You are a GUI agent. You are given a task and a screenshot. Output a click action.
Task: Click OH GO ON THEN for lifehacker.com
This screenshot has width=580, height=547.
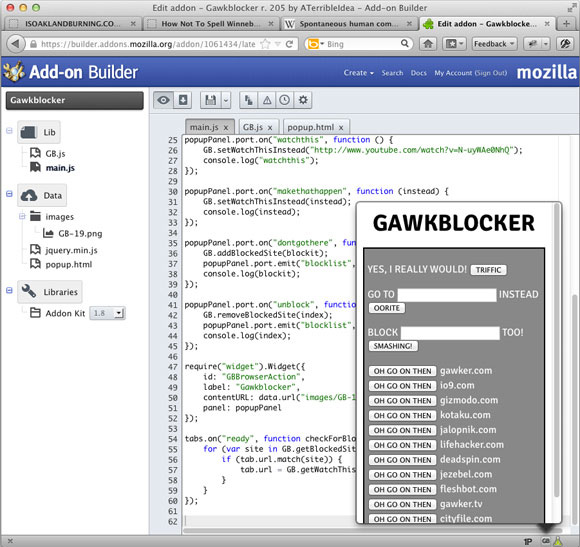(x=402, y=445)
